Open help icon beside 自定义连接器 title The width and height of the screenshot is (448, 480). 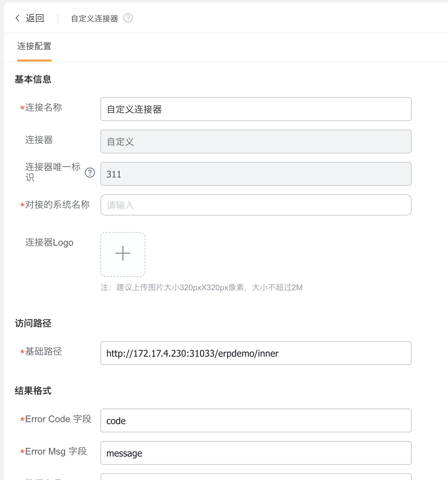coord(128,18)
